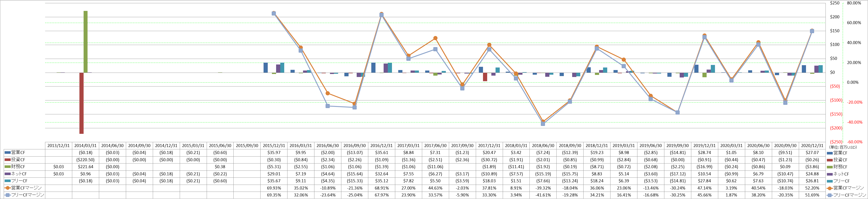Select the フリーCFマージン row header in the data table
This screenshot has width=868, height=199.
[25, 195]
